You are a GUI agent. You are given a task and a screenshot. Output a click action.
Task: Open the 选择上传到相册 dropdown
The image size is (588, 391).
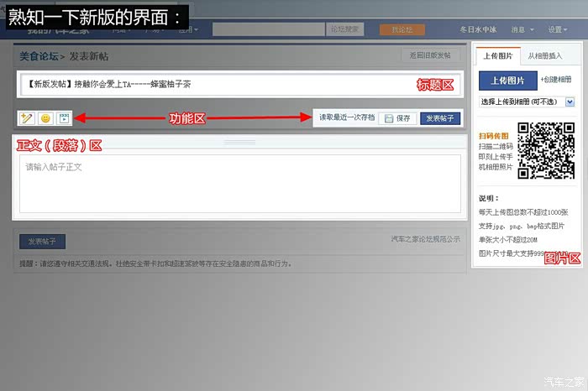(x=527, y=102)
